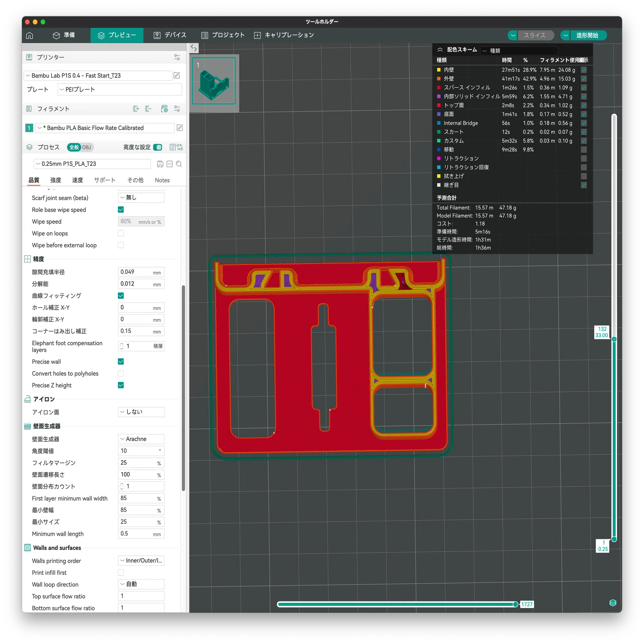The width and height of the screenshot is (644, 644).
Task: Click the vertical layer slider top handle
Action: 614,339
